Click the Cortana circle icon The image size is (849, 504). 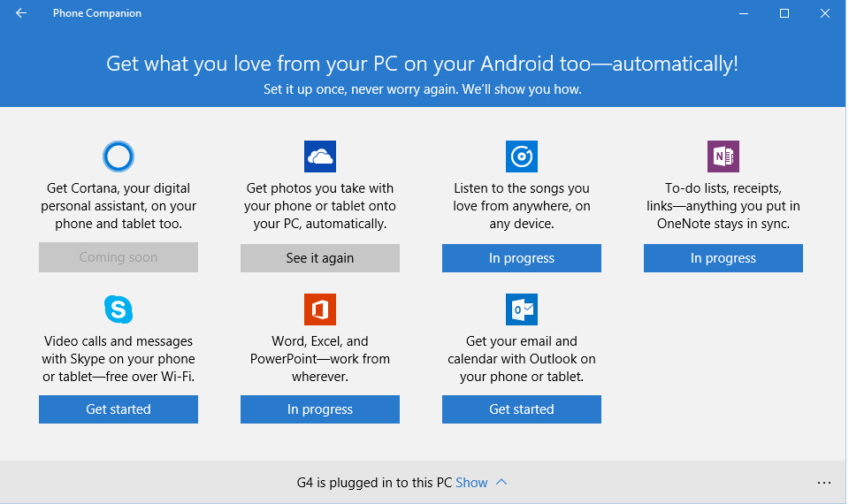(x=118, y=157)
